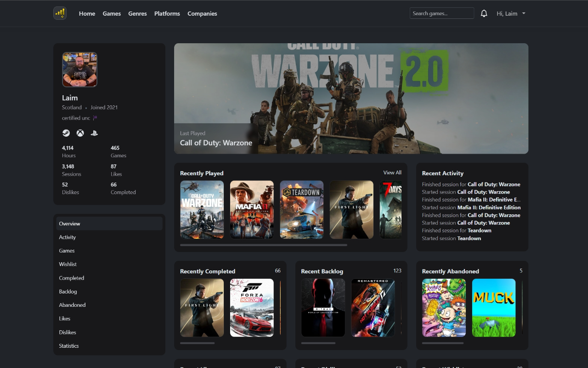
Task: Click the Started session Teardown entry
Action: pos(452,238)
